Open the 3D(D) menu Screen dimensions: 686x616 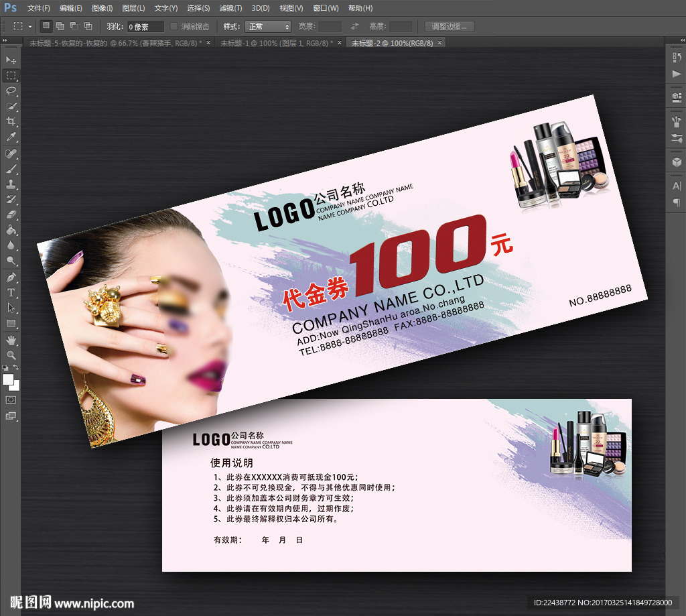point(261,8)
